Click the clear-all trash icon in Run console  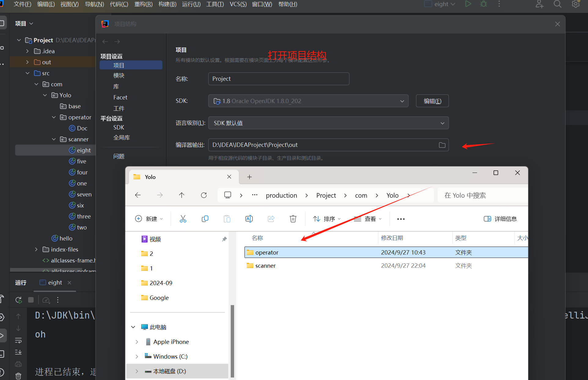point(18,376)
